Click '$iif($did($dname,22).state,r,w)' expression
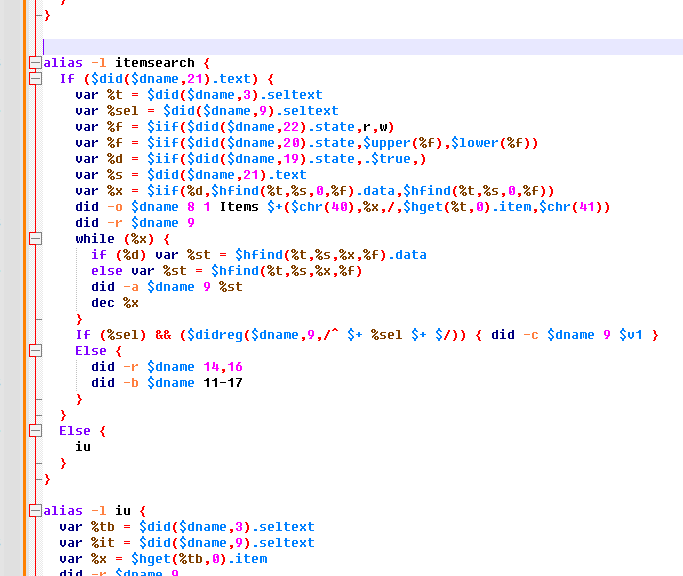 (270, 127)
